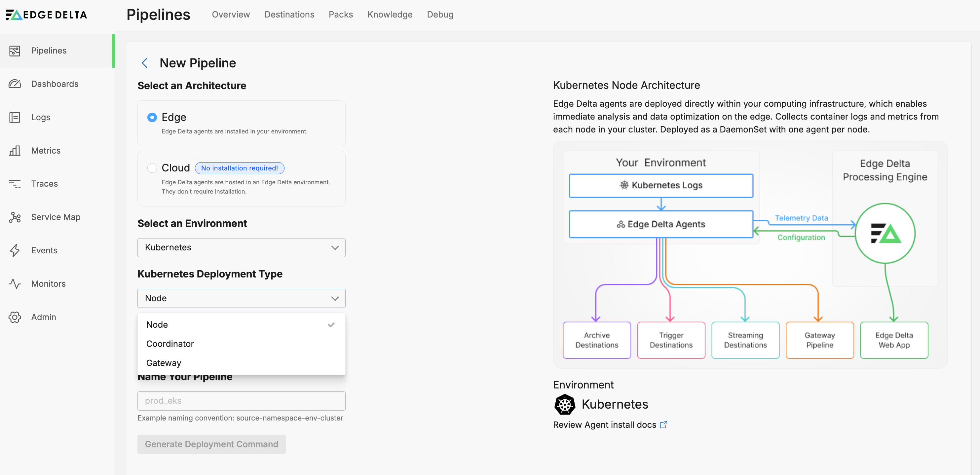Click the Edge option card description
This screenshot has width=980, height=475.
(234, 131)
